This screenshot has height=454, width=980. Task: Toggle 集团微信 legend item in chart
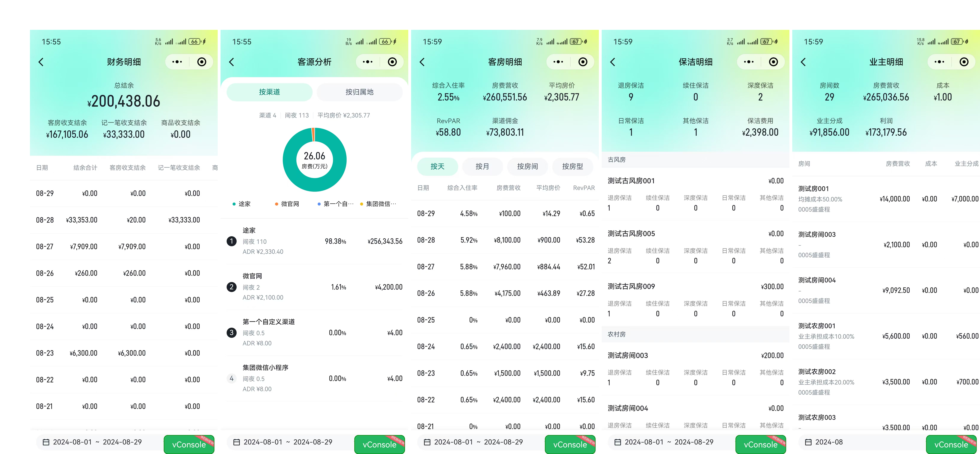pos(378,204)
